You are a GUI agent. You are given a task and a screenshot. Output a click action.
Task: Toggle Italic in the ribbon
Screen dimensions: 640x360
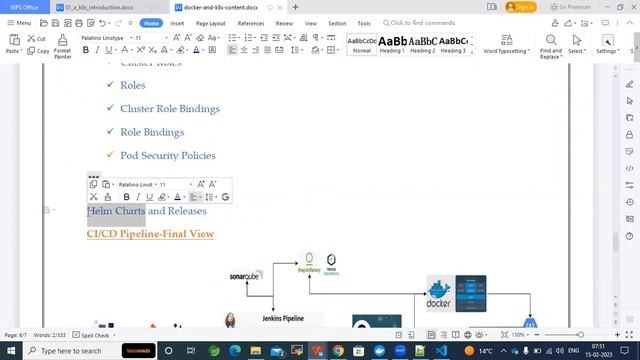pos(97,50)
